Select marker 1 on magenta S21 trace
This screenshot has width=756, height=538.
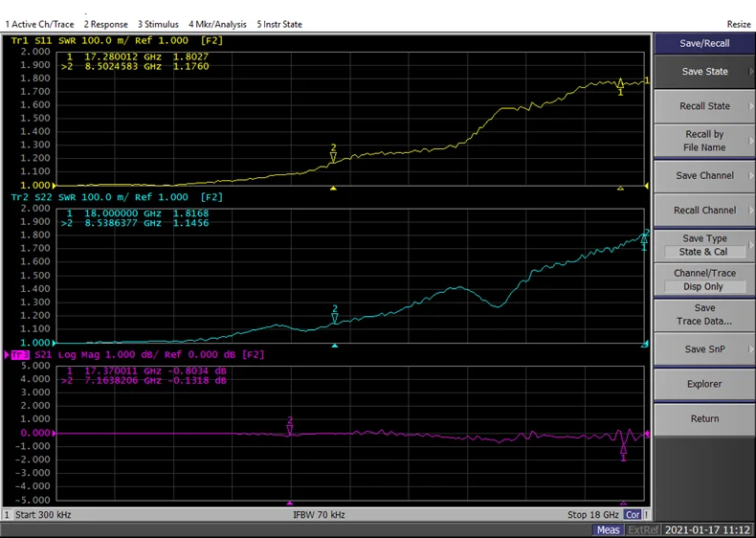click(623, 453)
